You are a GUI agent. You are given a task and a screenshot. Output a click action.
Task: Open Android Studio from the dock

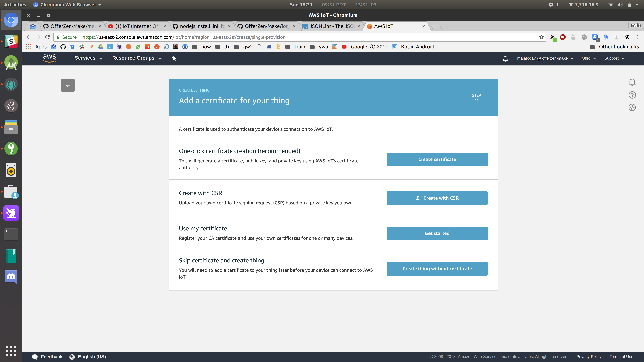click(11, 63)
